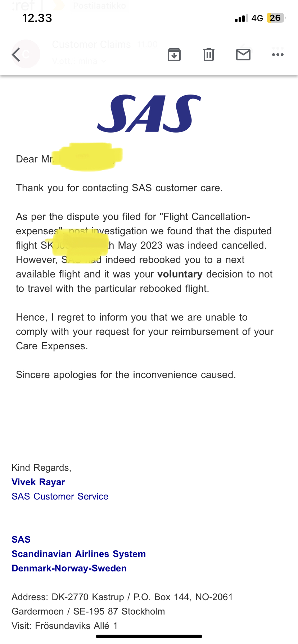Open the 'SAS Customer Service' link

60,496
